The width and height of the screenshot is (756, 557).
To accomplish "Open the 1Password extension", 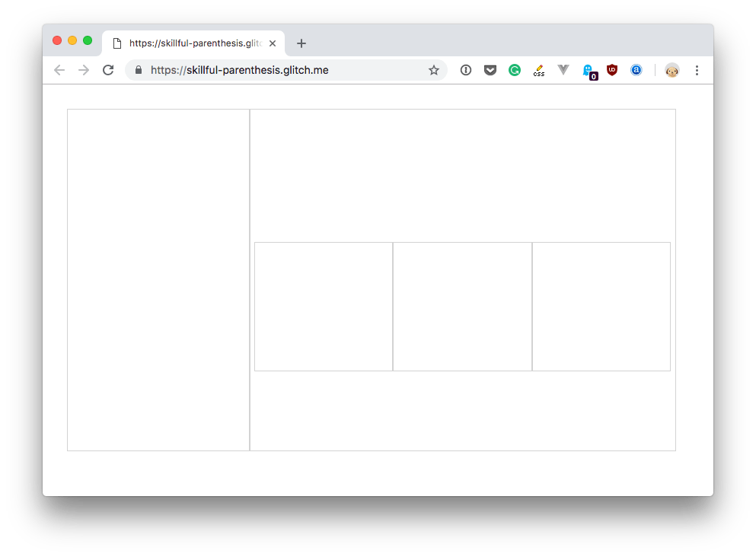I will pyautogui.click(x=466, y=70).
